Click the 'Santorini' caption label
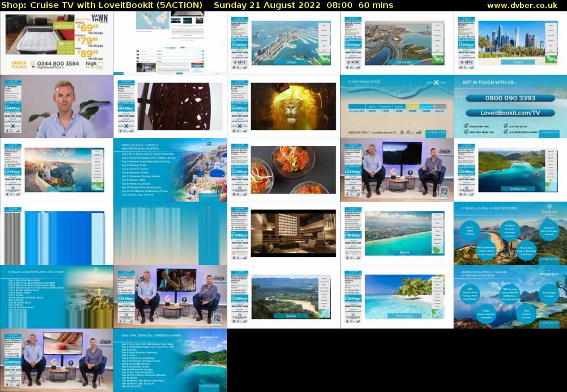 (65, 189)
